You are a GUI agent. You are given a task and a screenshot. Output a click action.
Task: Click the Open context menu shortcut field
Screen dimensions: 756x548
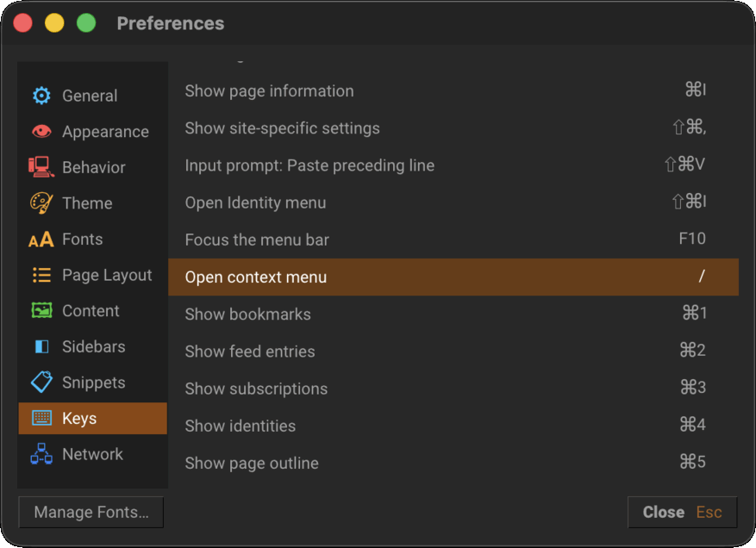pos(702,277)
